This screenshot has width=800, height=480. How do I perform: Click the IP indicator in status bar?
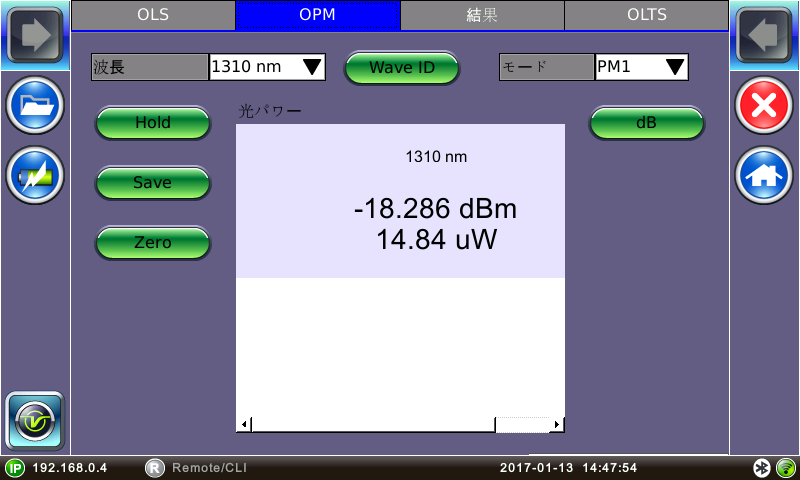click(x=15, y=468)
